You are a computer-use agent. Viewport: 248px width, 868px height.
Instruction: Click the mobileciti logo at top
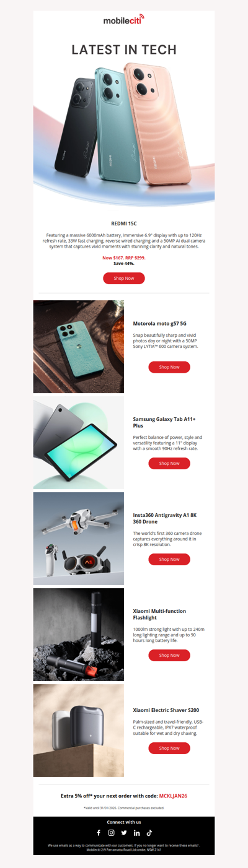(124, 20)
